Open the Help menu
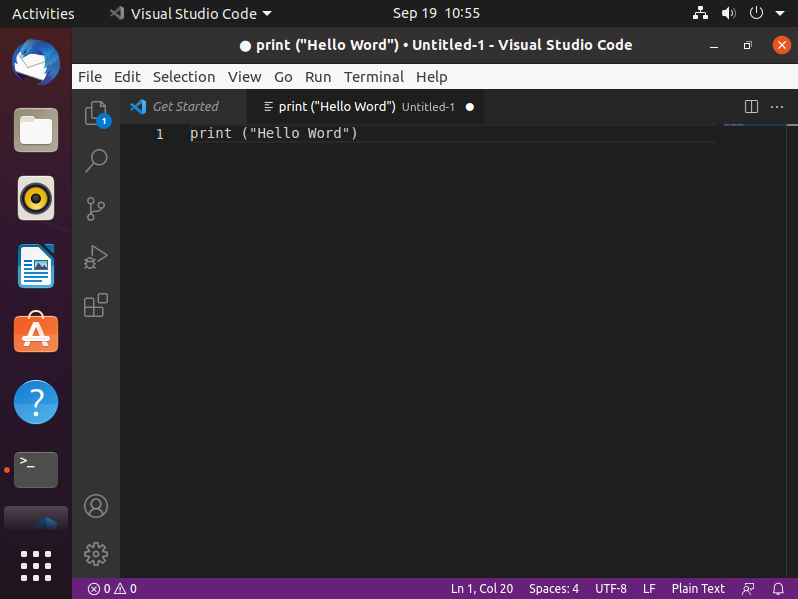The height and width of the screenshot is (599, 798). pos(432,77)
